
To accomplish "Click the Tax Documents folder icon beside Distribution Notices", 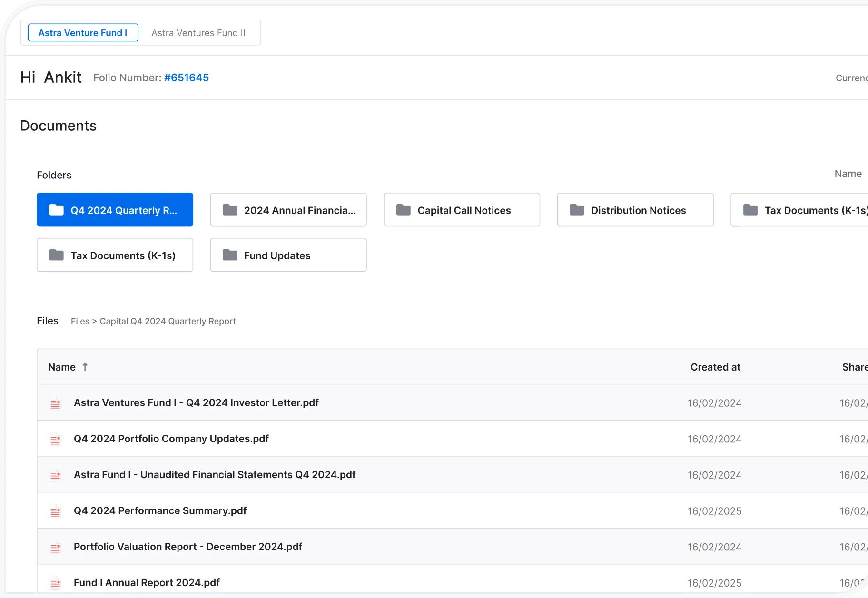I will click(750, 210).
